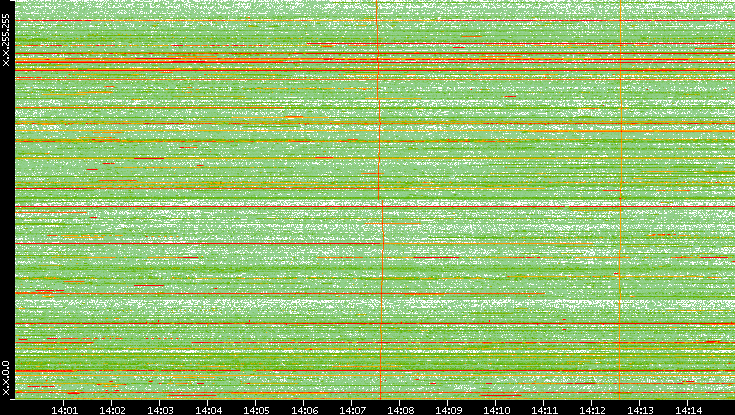Click the 14:08 time axis label
The width and height of the screenshot is (735, 415).
[400, 410]
